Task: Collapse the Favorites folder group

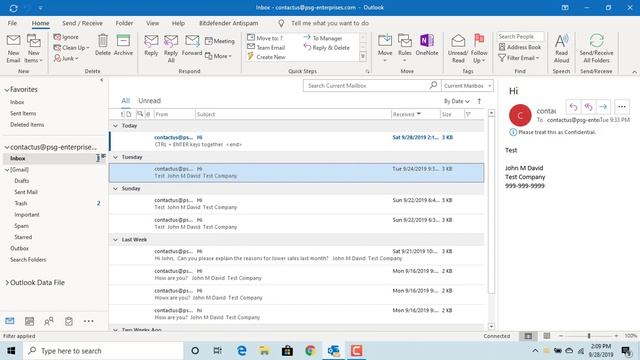Action: [7, 89]
